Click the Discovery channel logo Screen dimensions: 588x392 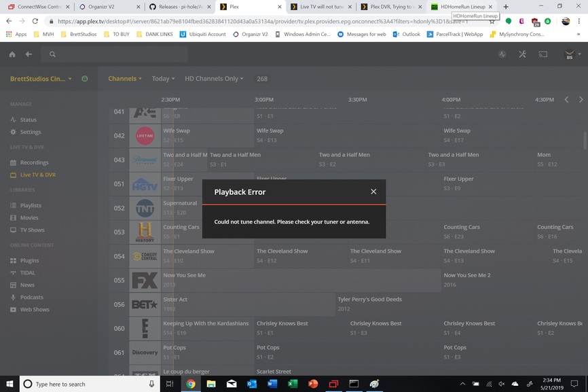(x=145, y=353)
